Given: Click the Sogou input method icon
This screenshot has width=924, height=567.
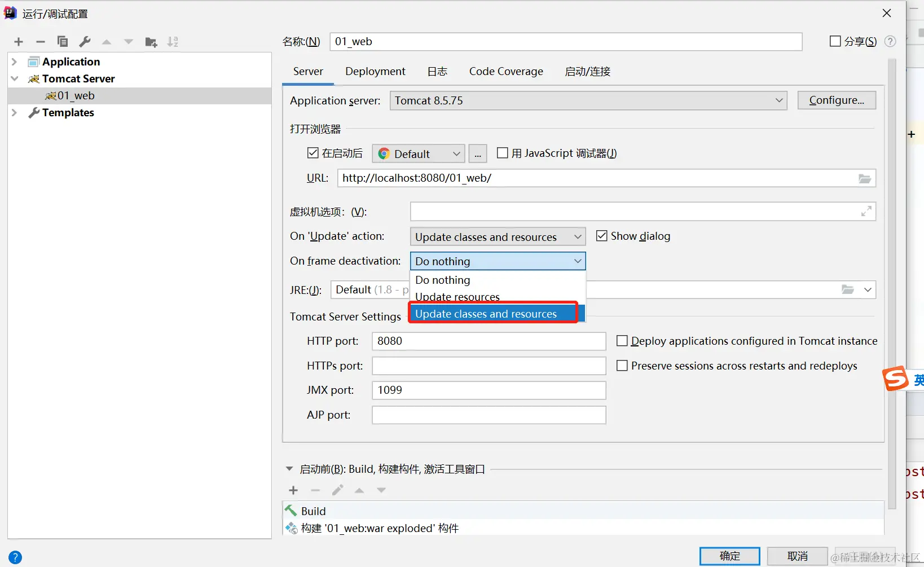Looking at the screenshot, I should coord(896,379).
